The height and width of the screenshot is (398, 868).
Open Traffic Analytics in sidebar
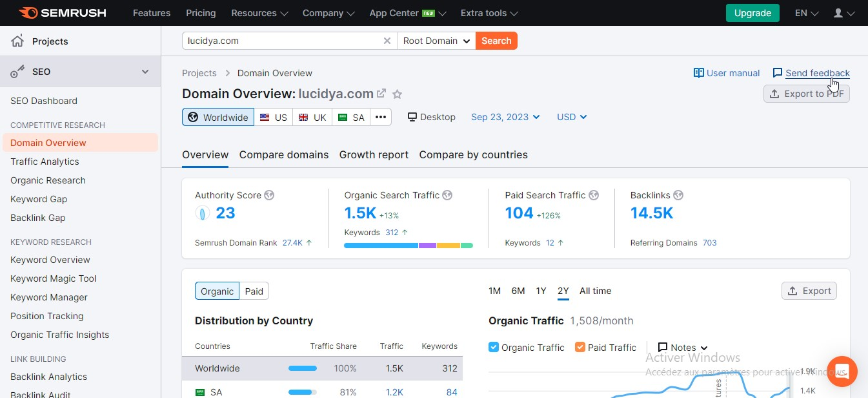coord(45,162)
